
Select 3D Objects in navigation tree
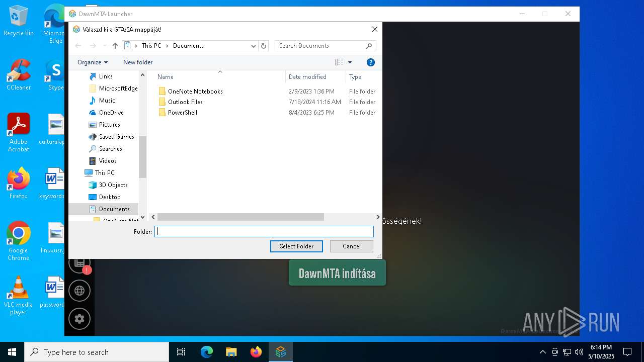(x=113, y=185)
